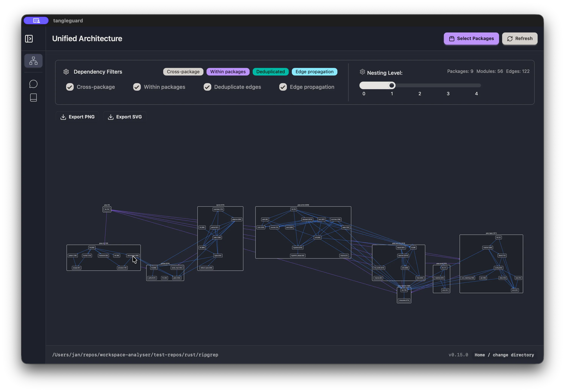The image size is (565, 392).
Task: Uncheck the Cross-package checkbox
Action: pos(70,87)
